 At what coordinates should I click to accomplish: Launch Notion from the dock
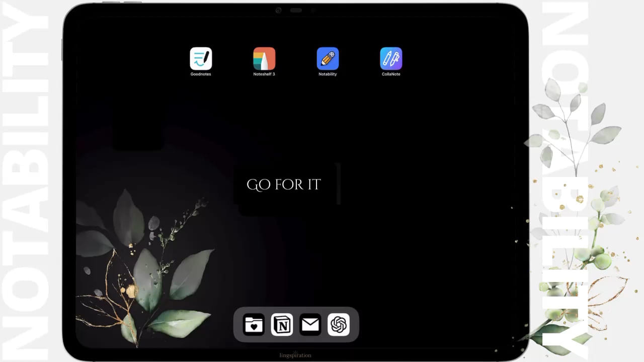282,325
